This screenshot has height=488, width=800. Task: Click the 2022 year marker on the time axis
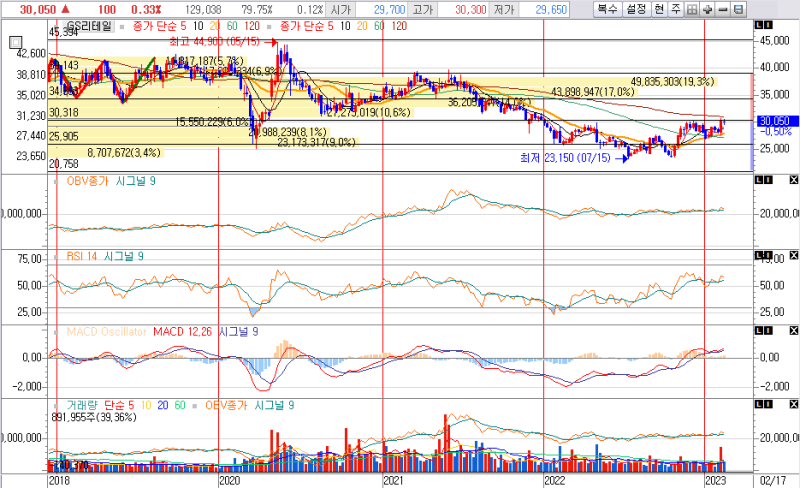click(555, 481)
